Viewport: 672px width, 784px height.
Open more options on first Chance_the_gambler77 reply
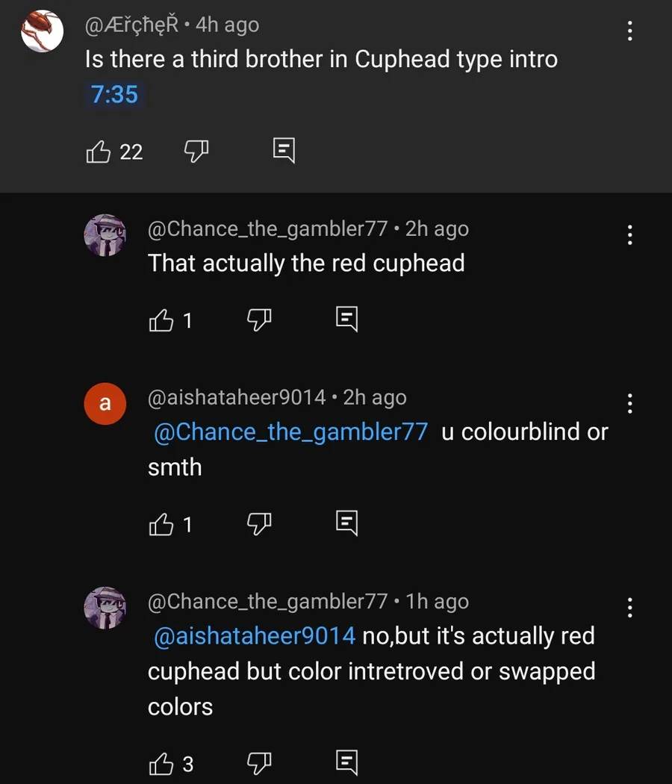point(630,235)
